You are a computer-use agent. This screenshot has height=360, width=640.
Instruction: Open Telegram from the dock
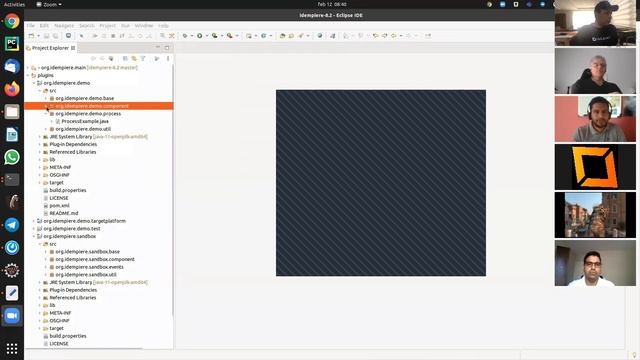[x=12, y=225]
